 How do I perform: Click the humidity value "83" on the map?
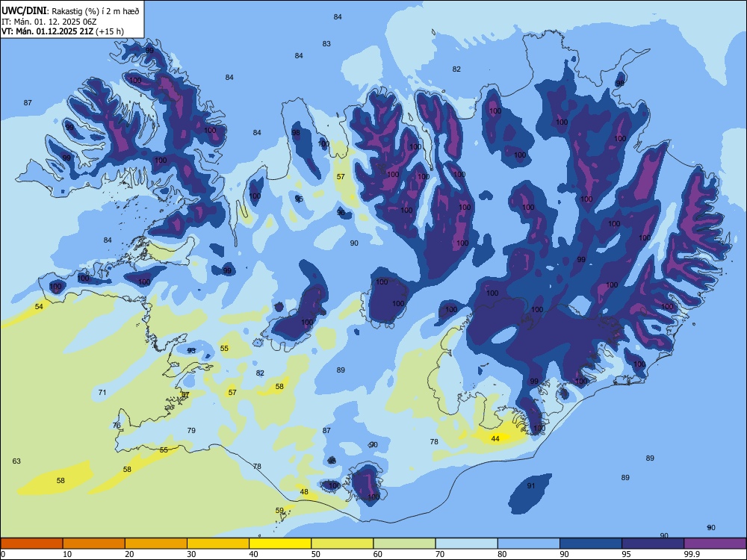click(x=326, y=44)
